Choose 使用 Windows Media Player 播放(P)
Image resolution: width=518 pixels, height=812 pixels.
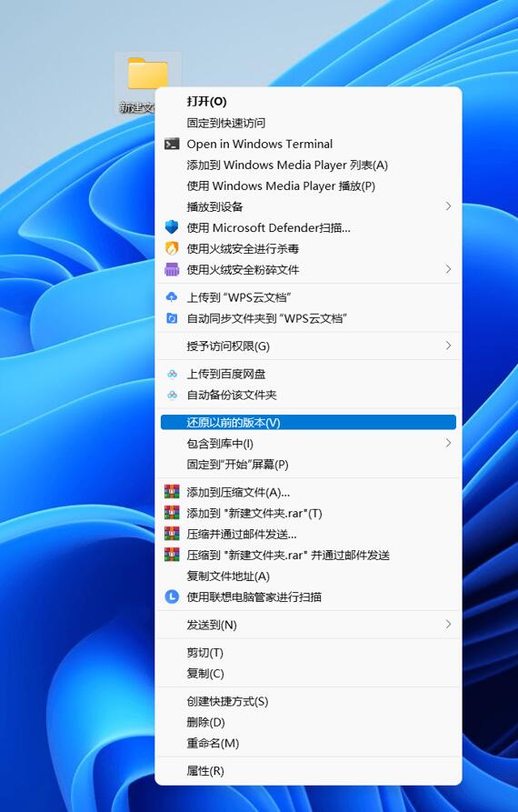[x=308, y=185]
